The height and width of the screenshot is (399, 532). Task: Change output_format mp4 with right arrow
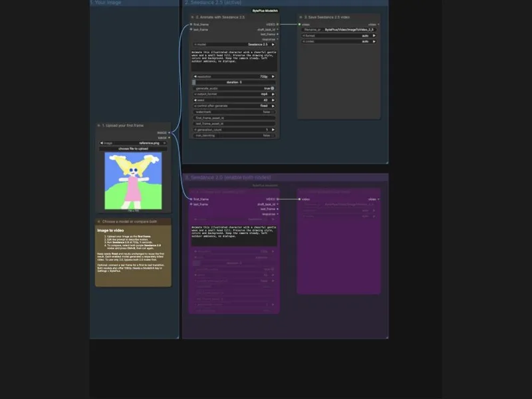(273, 94)
